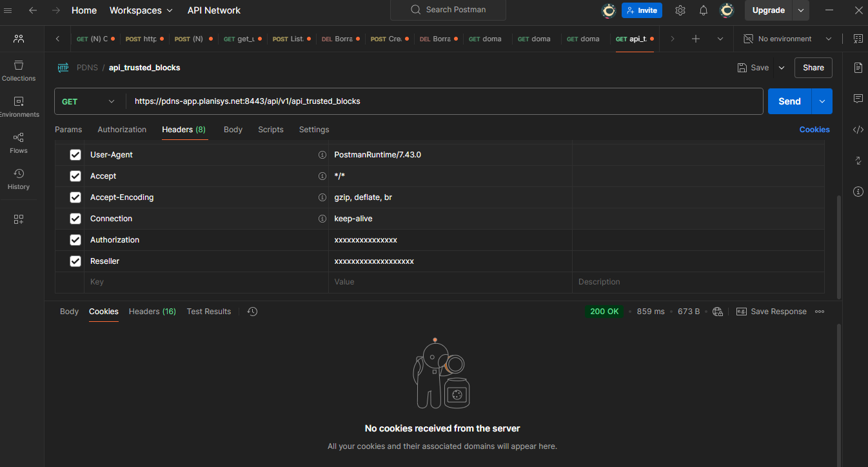Click the info icon for User-Agent header
868x467 pixels.
pos(322,155)
